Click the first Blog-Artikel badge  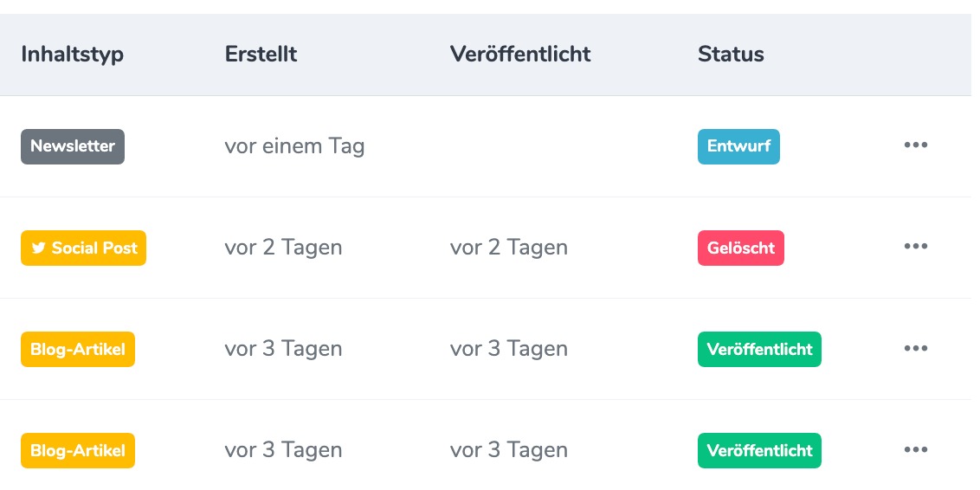pyautogui.click(x=78, y=349)
